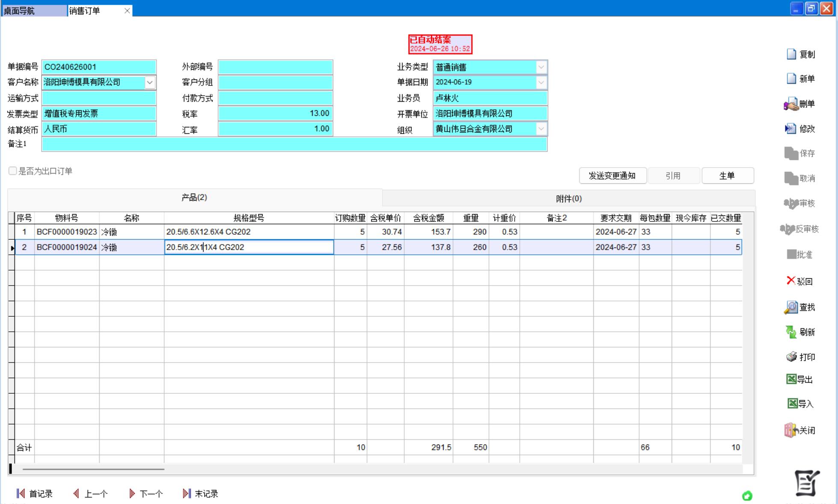
Task: Click the horizontal scrollbar under the table
Action: [x=93, y=469]
